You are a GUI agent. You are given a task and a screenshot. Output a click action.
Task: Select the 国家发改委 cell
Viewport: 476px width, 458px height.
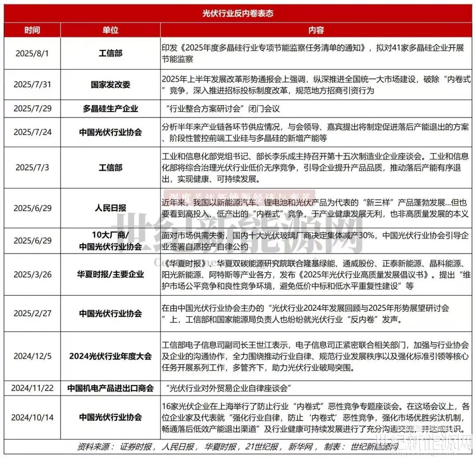click(110, 84)
